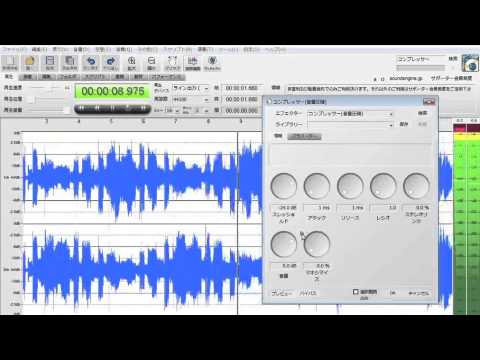
Task: Click the play button in transport bar
Action: pyautogui.click(x=128, y=108)
